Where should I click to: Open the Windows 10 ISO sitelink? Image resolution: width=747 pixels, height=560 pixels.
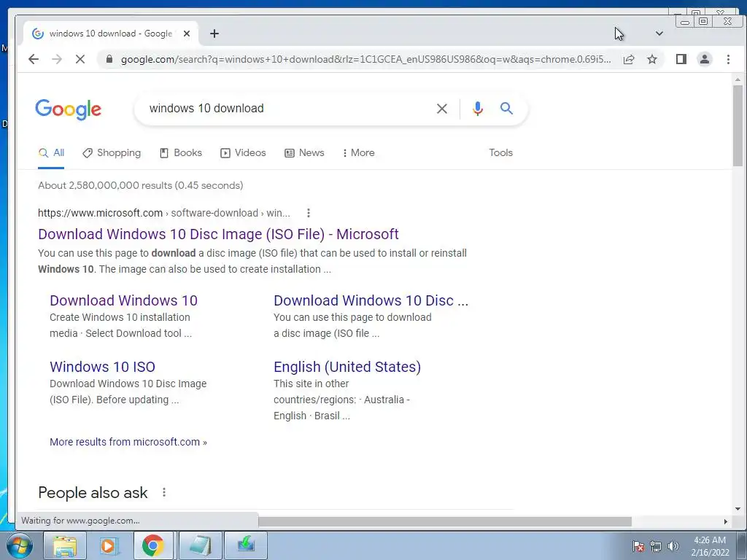(102, 367)
